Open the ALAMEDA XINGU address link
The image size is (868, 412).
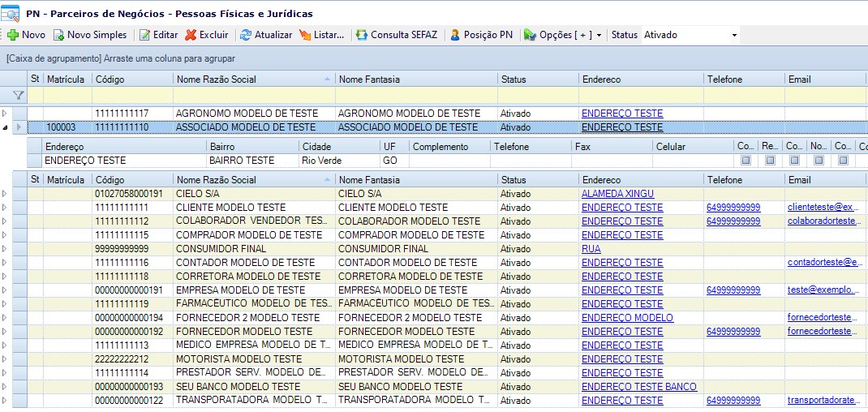(x=617, y=194)
